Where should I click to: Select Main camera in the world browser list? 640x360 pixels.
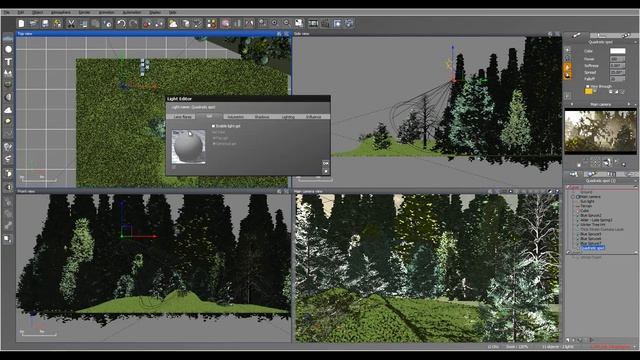coord(590,197)
